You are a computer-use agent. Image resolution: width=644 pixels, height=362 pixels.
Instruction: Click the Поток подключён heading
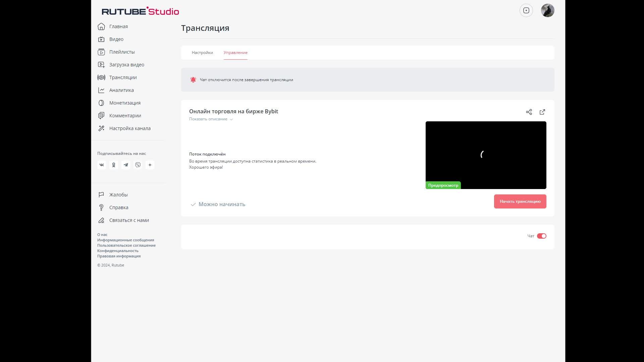(x=207, y=154)
